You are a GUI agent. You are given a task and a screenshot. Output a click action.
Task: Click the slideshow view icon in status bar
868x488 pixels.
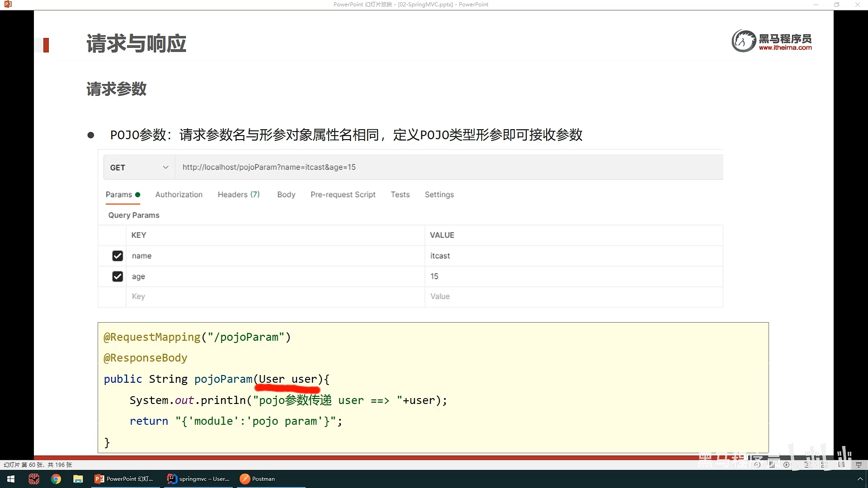tap(859, 465)
